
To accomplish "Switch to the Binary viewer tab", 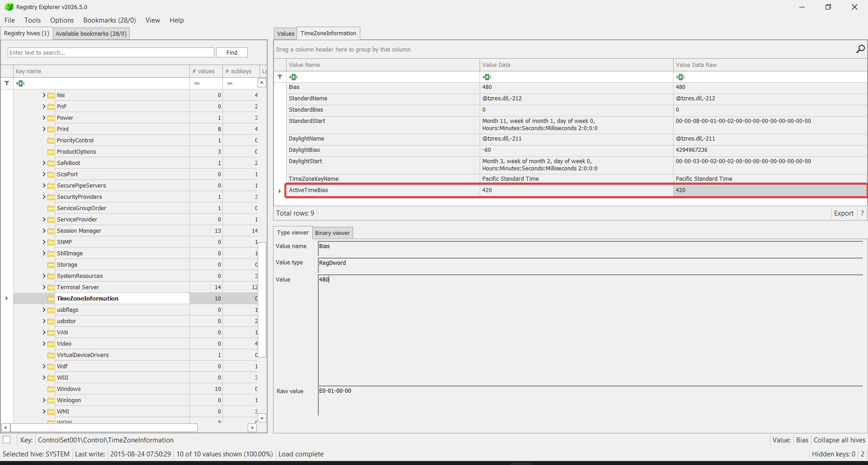I will 332,233.
